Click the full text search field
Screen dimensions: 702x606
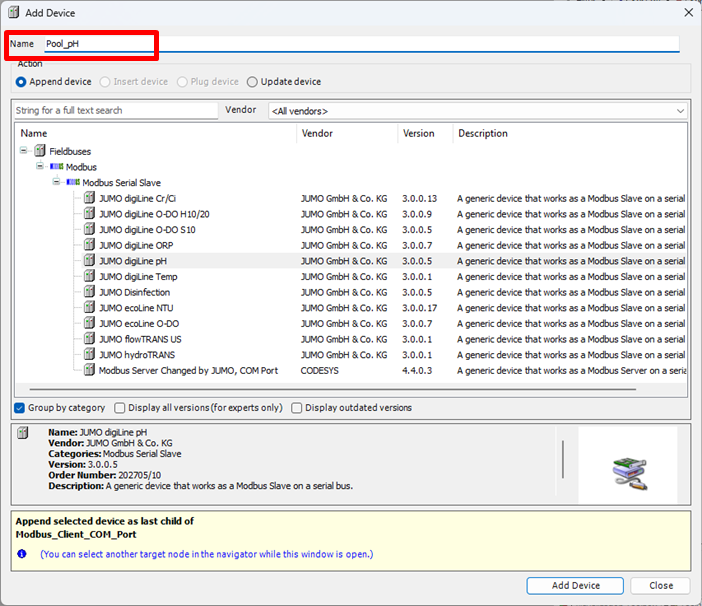(x=116, y=111)
